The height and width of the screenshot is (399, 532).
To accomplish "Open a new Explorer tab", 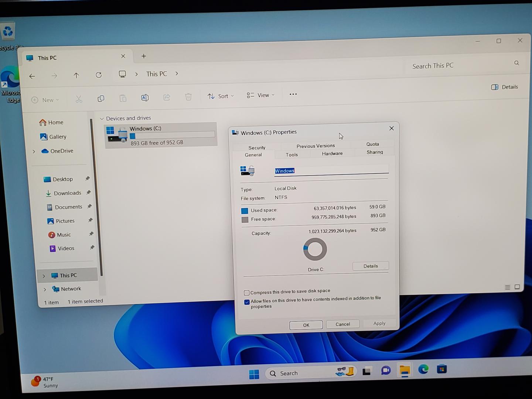I will pyautogui.click(x=144, y=56).
